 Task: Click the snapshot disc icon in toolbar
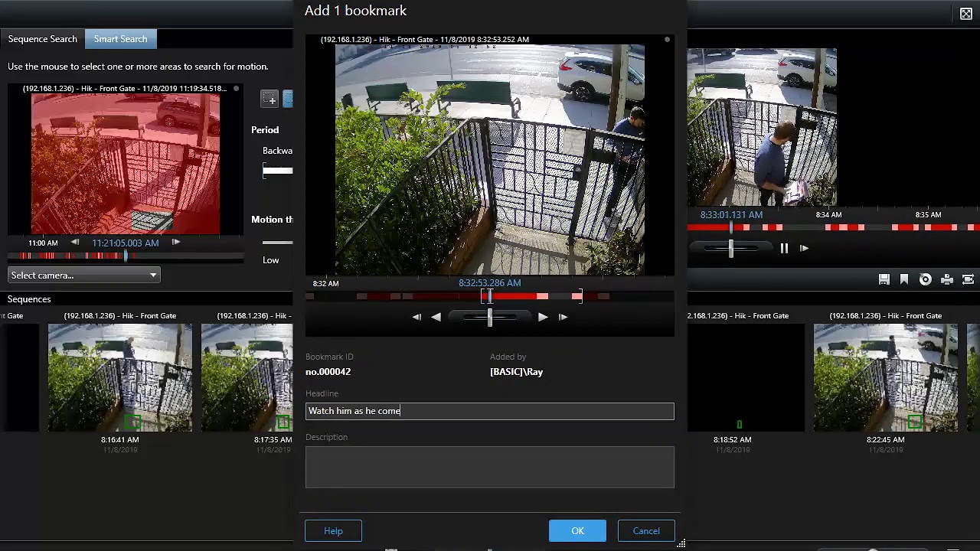point(926,279)
